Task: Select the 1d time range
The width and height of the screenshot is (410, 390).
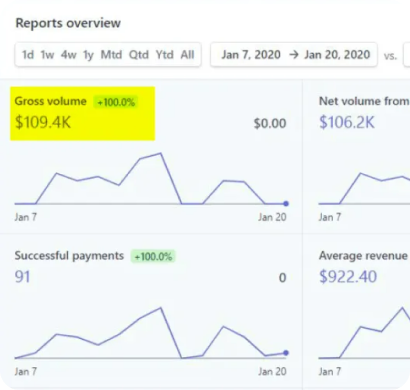Action: [28, 55]
